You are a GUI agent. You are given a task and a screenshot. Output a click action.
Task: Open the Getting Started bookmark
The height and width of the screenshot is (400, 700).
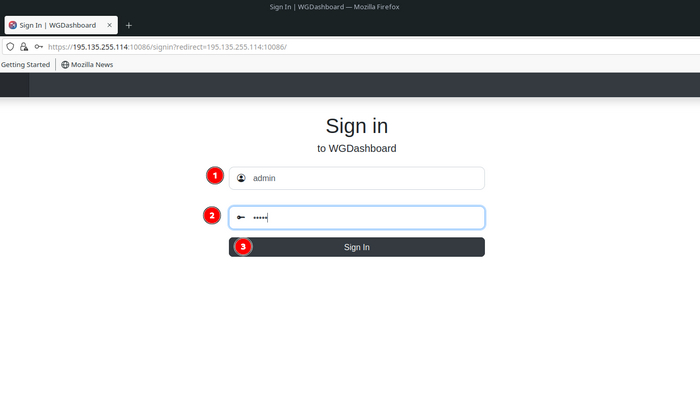pyautogui.click(x=25, y=65)
